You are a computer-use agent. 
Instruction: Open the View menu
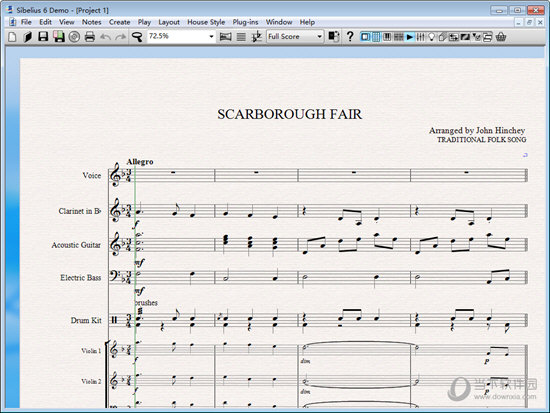pyautogui.click(x=67, y=22)
